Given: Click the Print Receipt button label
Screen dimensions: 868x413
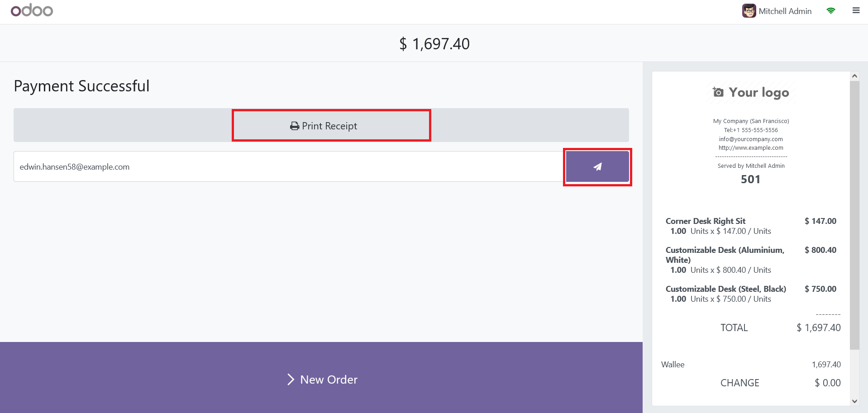Looking at the screenshot, I should pyautogui.click(x=329, y=126).
